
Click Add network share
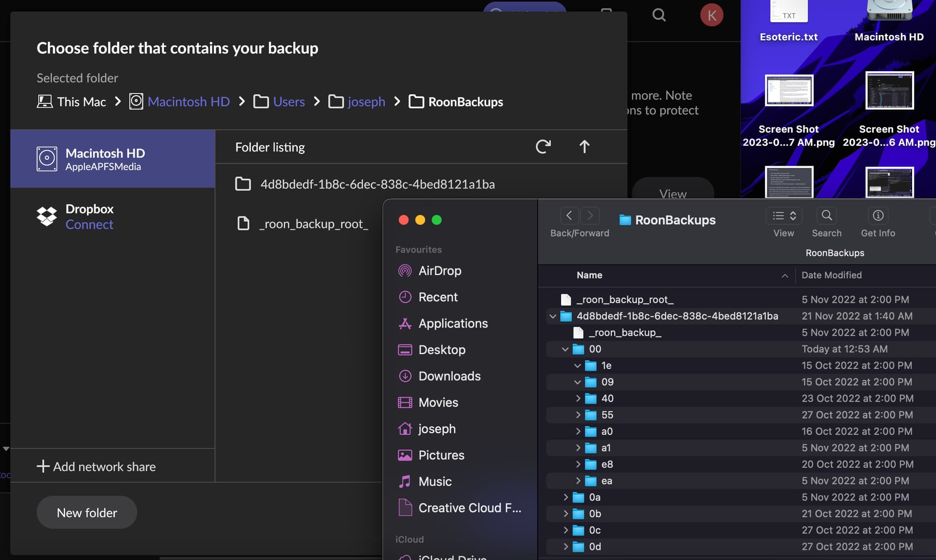96,466
